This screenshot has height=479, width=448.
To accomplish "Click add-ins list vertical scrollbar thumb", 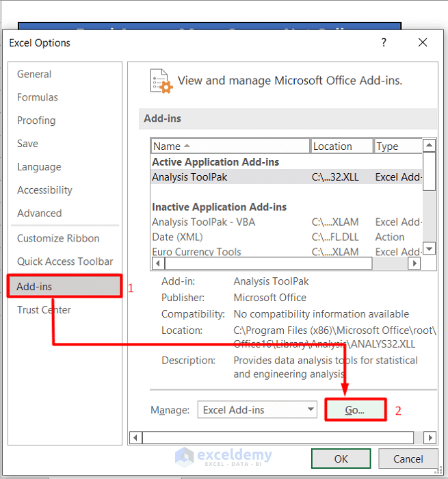I will click(x=429, y=171).
